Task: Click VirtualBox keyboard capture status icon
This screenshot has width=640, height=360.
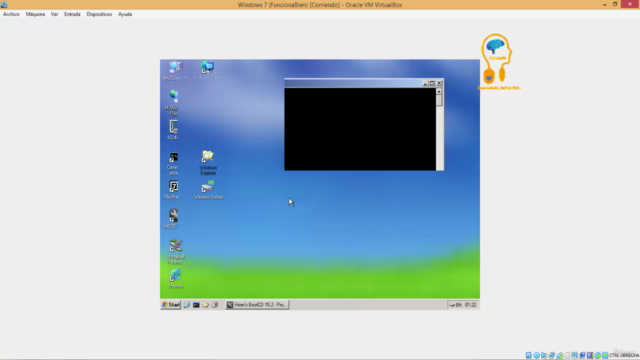Action: click(605, 355)
